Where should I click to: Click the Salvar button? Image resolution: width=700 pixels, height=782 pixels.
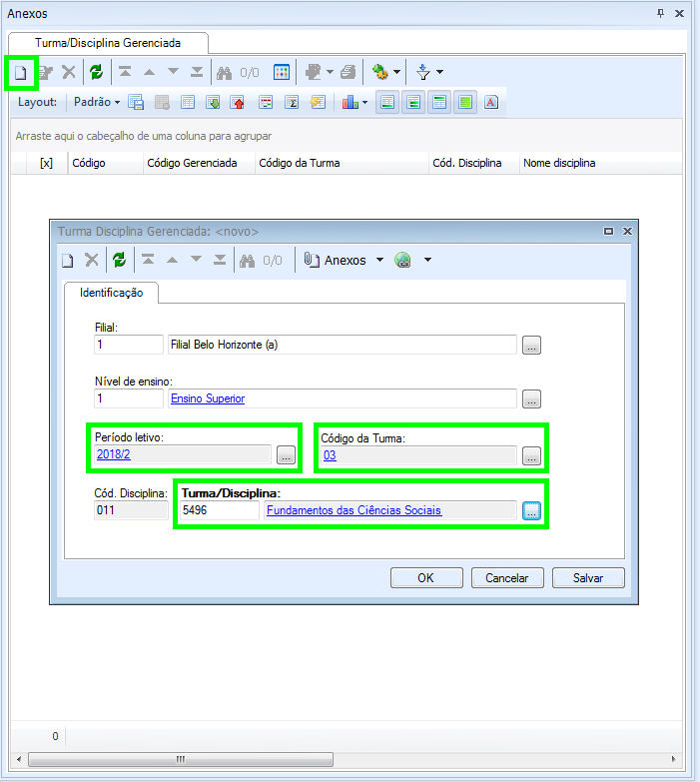click(588, 578)
